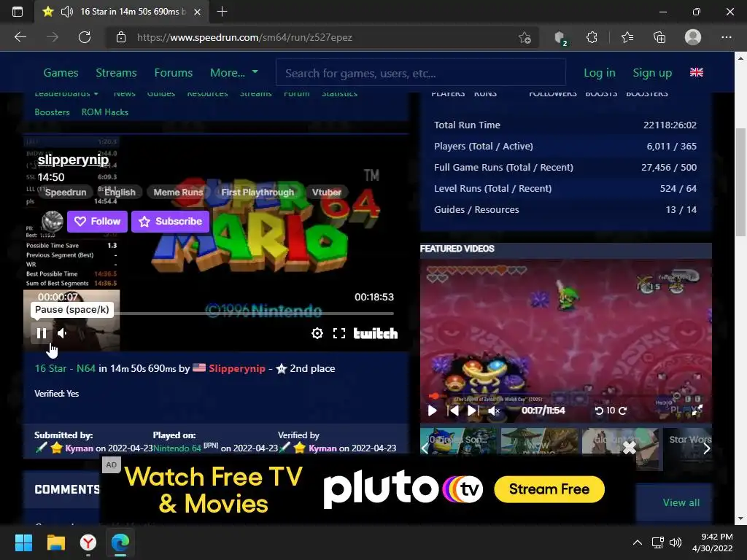Open tracking prevention shield icon
The image size is (747, 560).
point(561,38)
